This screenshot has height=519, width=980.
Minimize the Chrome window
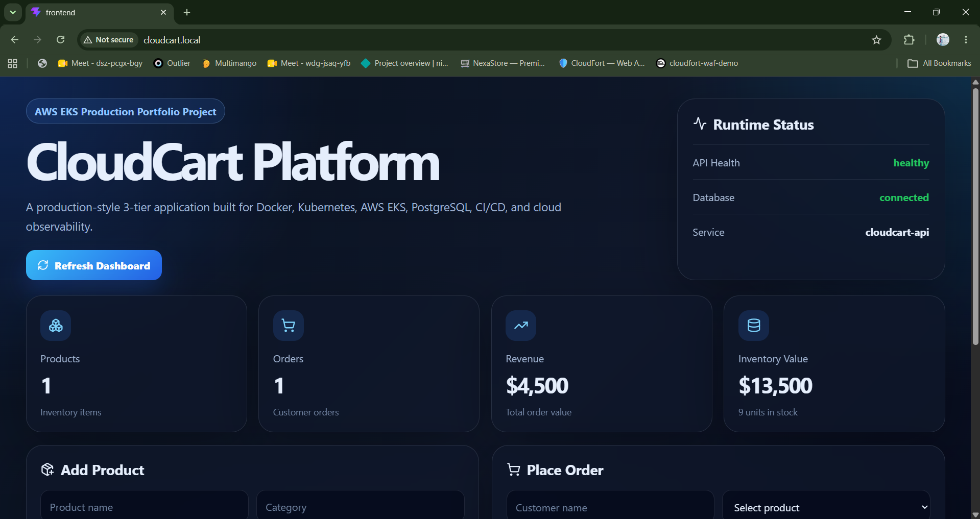(907, 12)
